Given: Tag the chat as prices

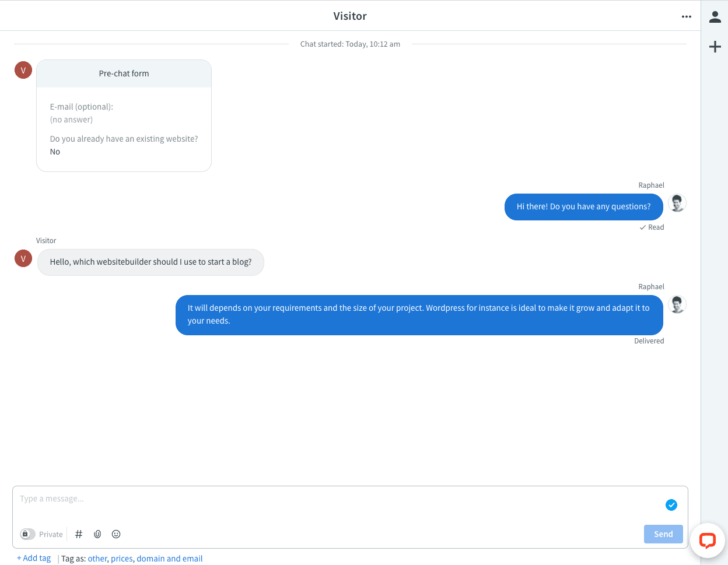Looking at the screenshot, I should (122, 559).
